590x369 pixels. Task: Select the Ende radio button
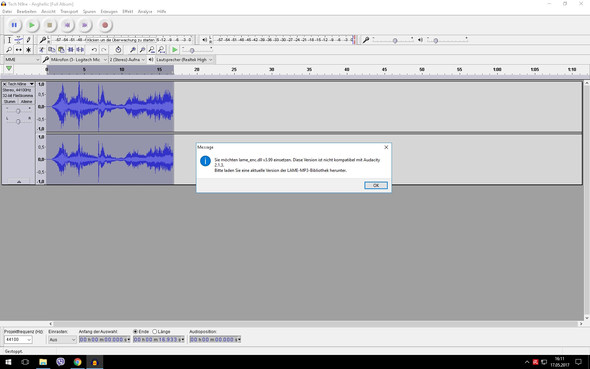click(136, 332)
